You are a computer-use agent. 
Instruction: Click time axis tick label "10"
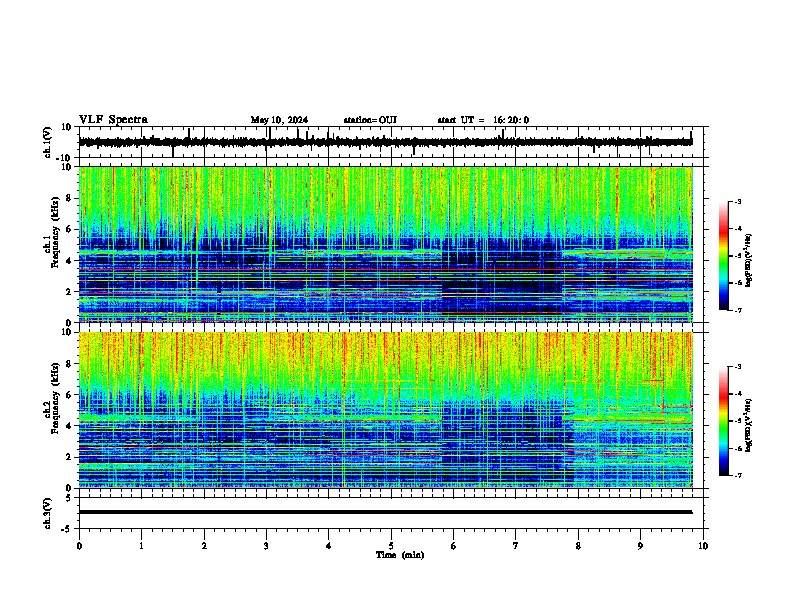(x=703, y=546)
